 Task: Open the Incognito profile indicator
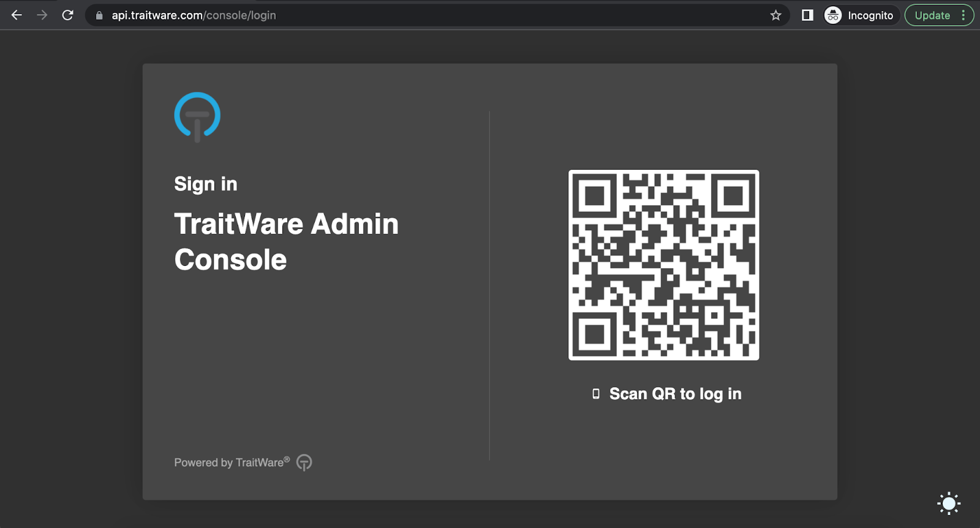pyautogui.click(x=860, y=15)
